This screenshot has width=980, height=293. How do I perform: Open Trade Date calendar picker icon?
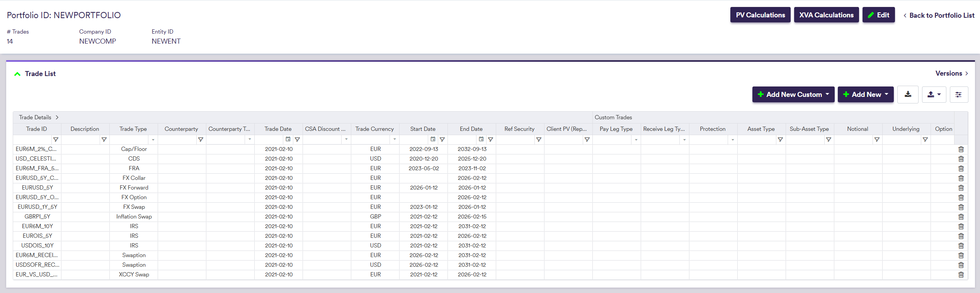288,139
